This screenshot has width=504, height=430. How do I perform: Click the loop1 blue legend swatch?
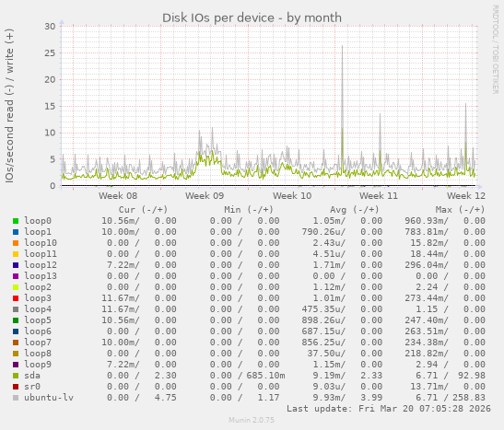16,232
